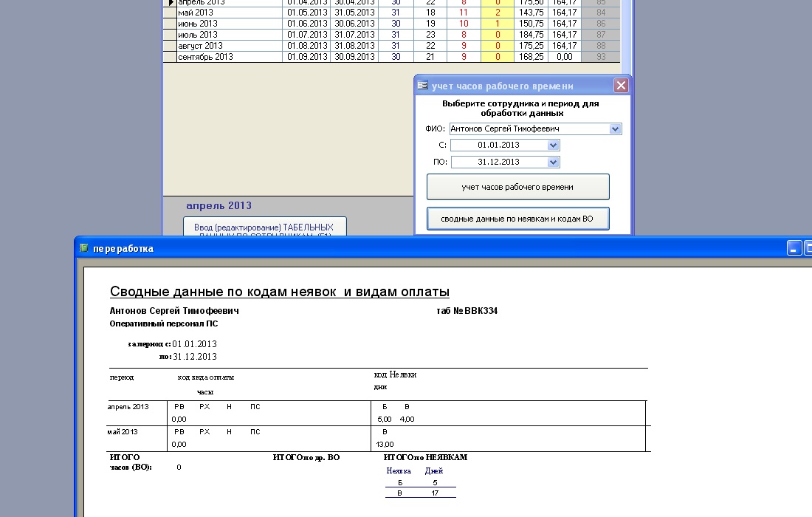812x517 pixels.
Task: Click the gray 88 cell in август row
Action: pos(601,46)
